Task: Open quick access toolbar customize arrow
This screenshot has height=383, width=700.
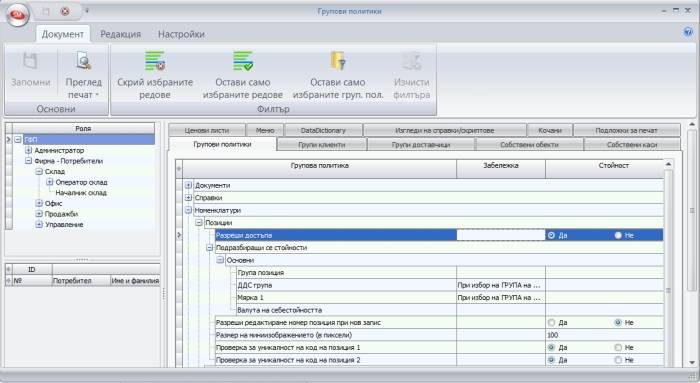Action: point(87,11)
